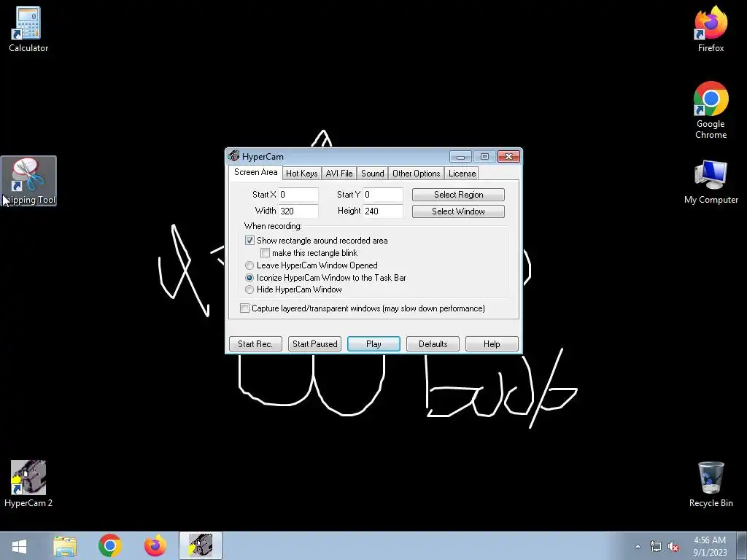The height and width of the screenshot is (560, 747).
Task: Open the Firefox desktop shortcut
Action: (711, 29)
